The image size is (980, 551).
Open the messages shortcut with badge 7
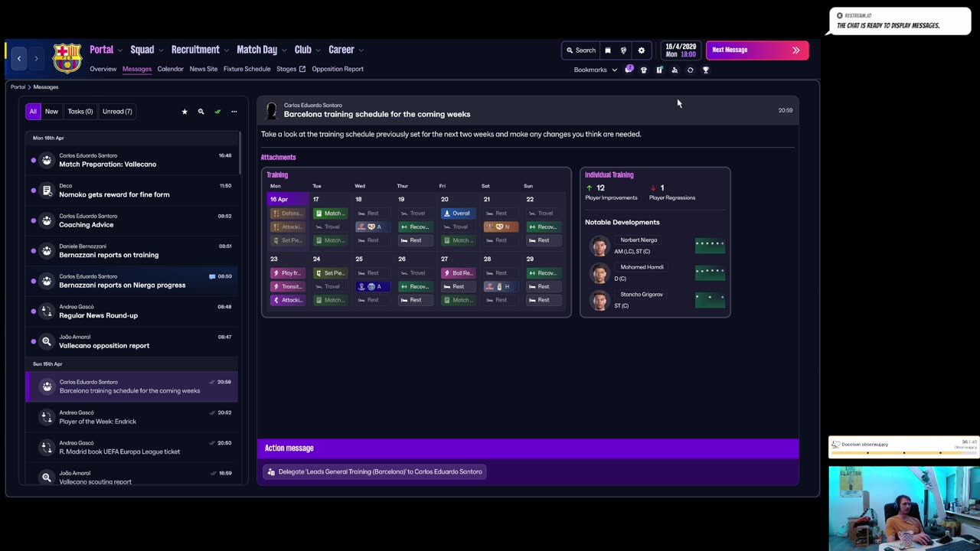(x=629, y=70)
